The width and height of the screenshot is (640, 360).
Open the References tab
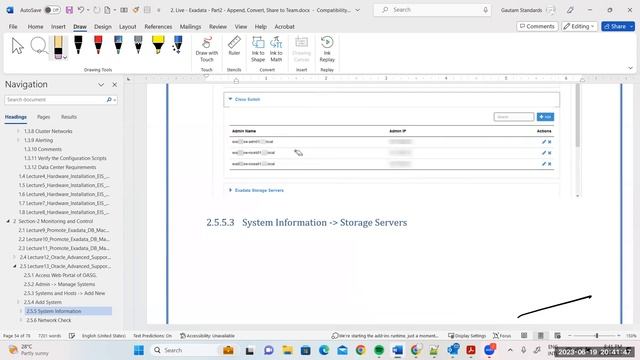coord(158,27)
